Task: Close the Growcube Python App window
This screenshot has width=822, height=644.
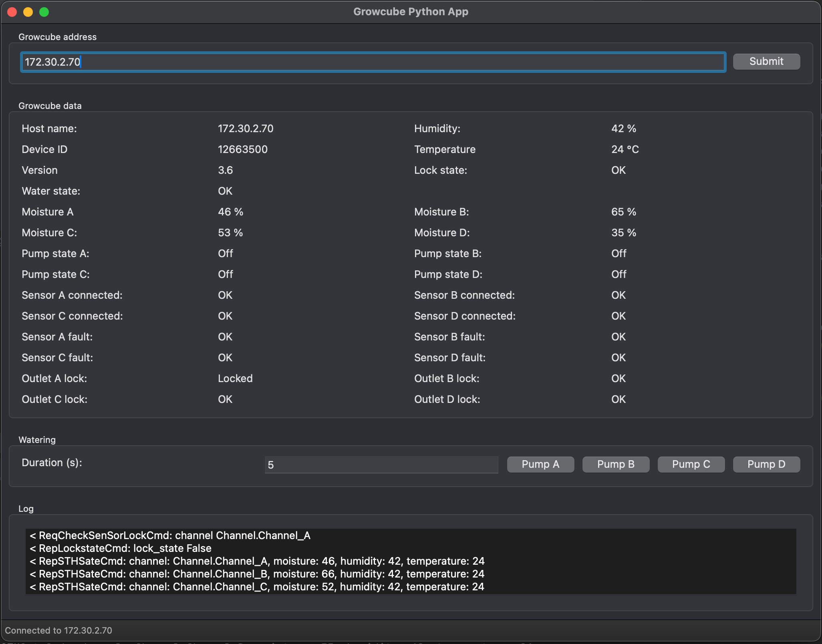Action: [x=12, y=12]
